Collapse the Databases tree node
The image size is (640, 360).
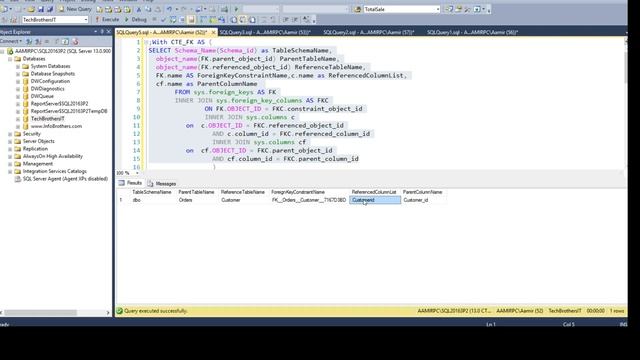10,59
